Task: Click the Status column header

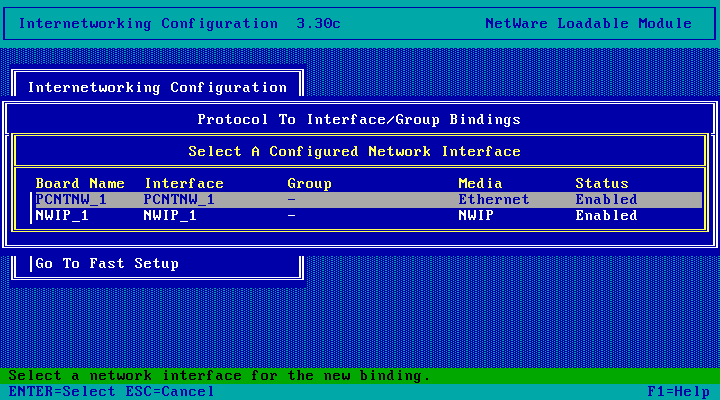Action: [x=602, y=184]
